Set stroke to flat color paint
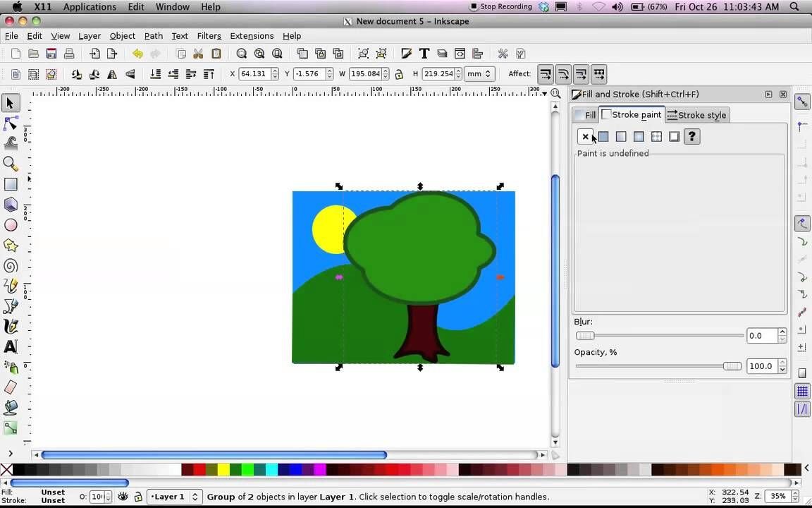This screenshot has width=812, height=508. pyautogui.click(x=603, y=137)
